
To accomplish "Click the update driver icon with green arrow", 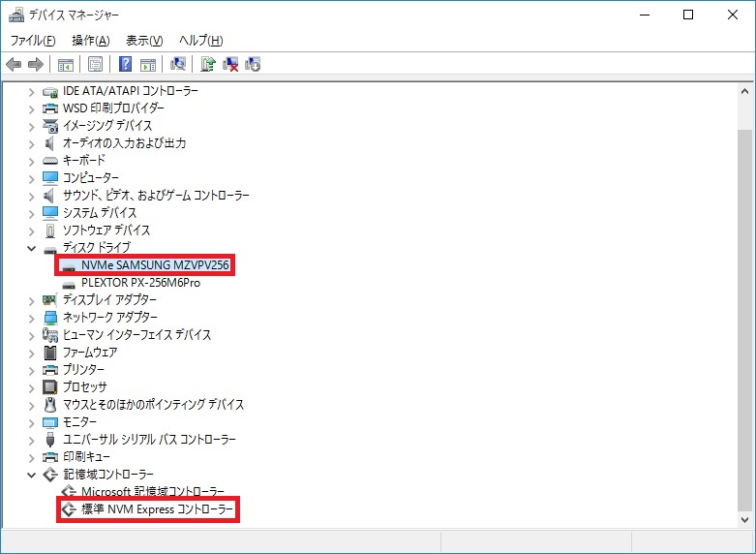I will (208, 64).
